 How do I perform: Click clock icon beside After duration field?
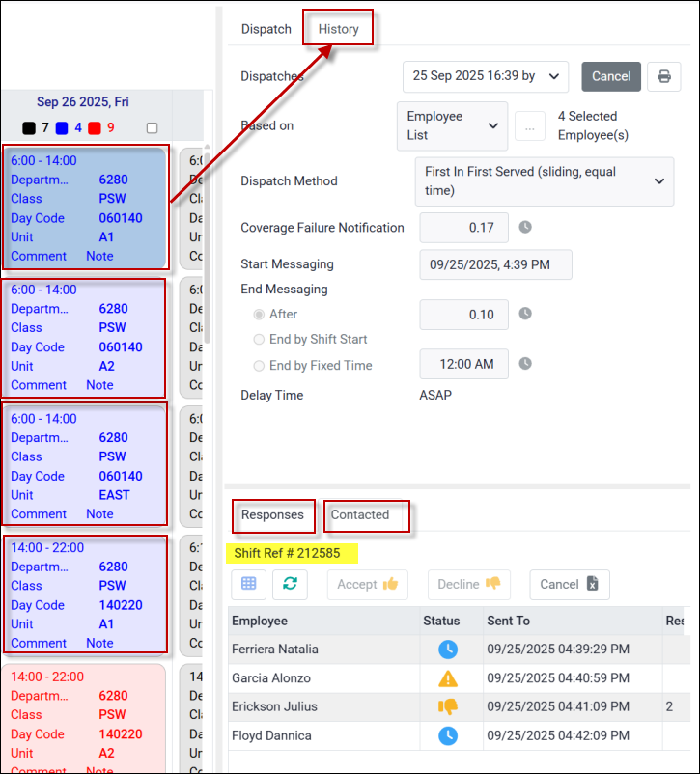525,314
